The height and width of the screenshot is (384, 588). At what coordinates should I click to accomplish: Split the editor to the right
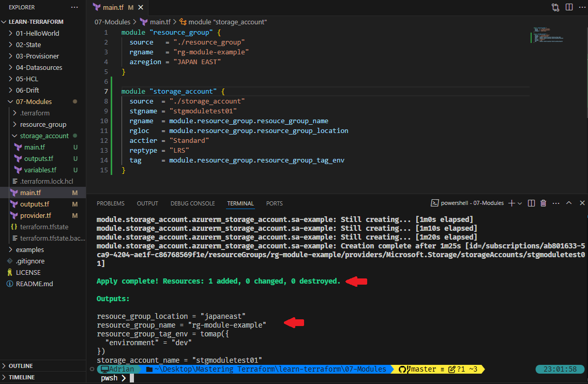(569, 7)
